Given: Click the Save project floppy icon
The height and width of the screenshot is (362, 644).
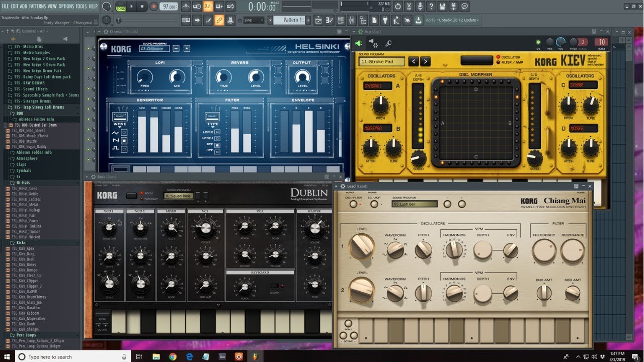Looking at the screenshot, I should (x=442, y=7).
